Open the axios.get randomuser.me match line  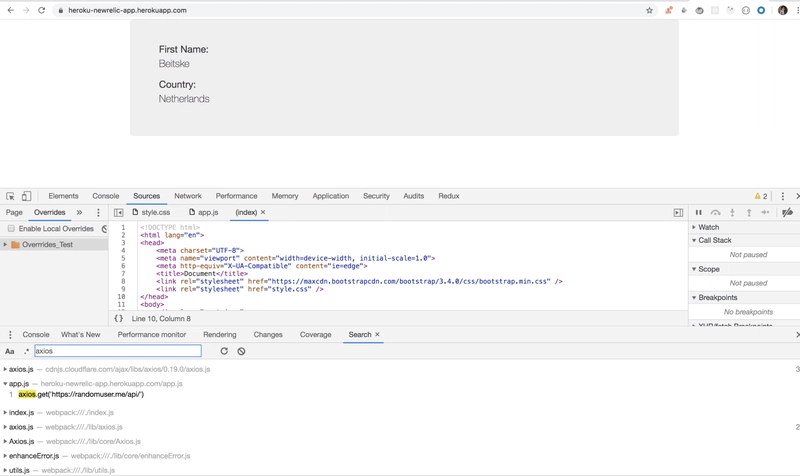[x=81, y=394]
